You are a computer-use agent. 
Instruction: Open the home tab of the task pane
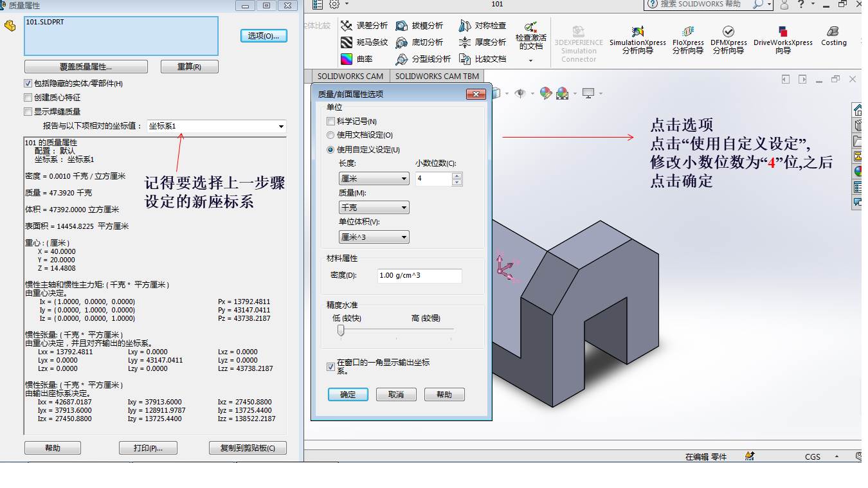point(857,110)
